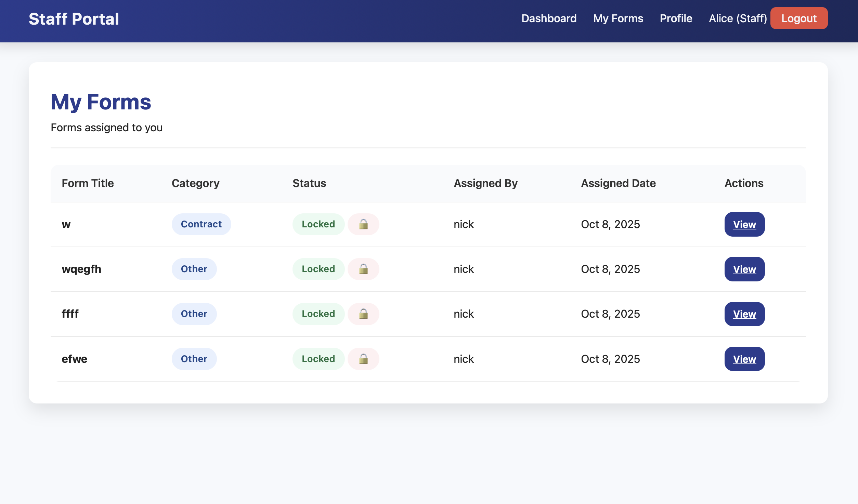Click the Contract category badge

point(201,224)
